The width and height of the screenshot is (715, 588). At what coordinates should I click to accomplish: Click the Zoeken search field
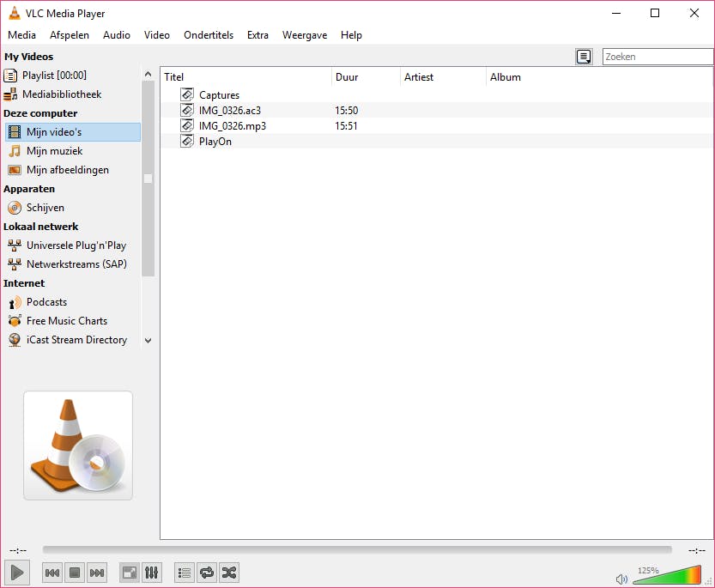pyautogui.click(x=658, y=57)
